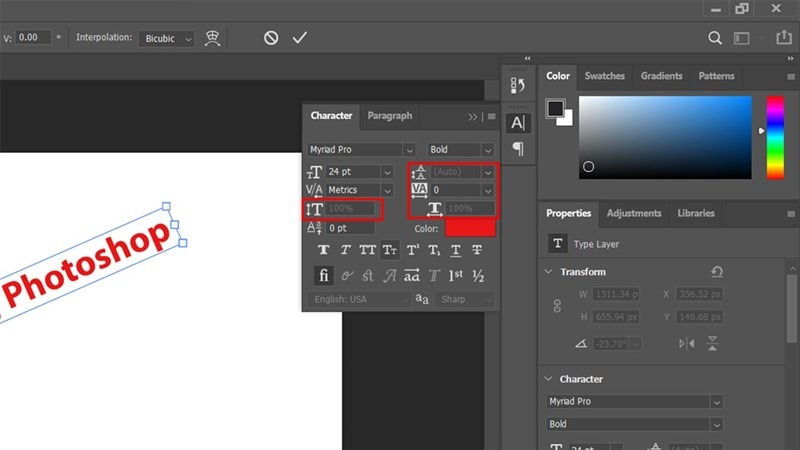Open the Bold font style dropdown in Character panel

[488, 150]
